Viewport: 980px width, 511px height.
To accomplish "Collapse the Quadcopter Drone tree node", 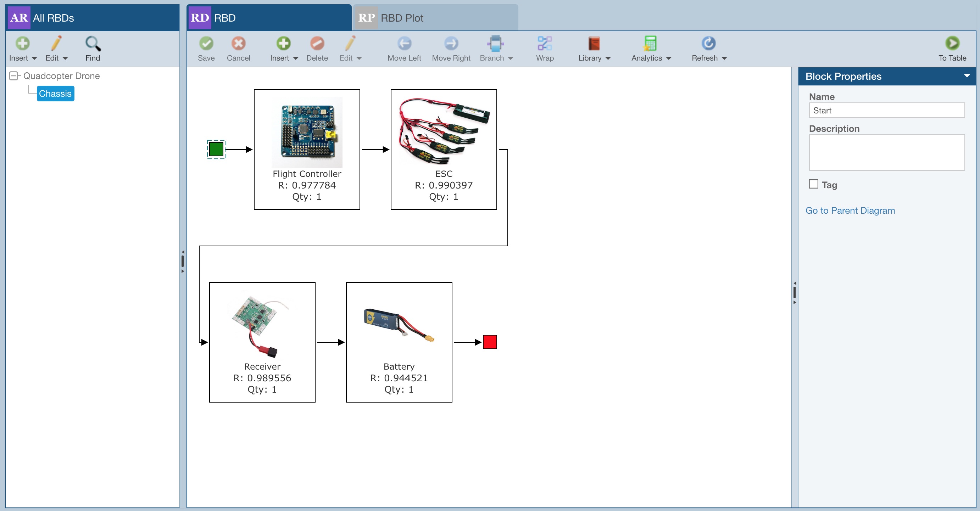I will [x=13, y=76].
